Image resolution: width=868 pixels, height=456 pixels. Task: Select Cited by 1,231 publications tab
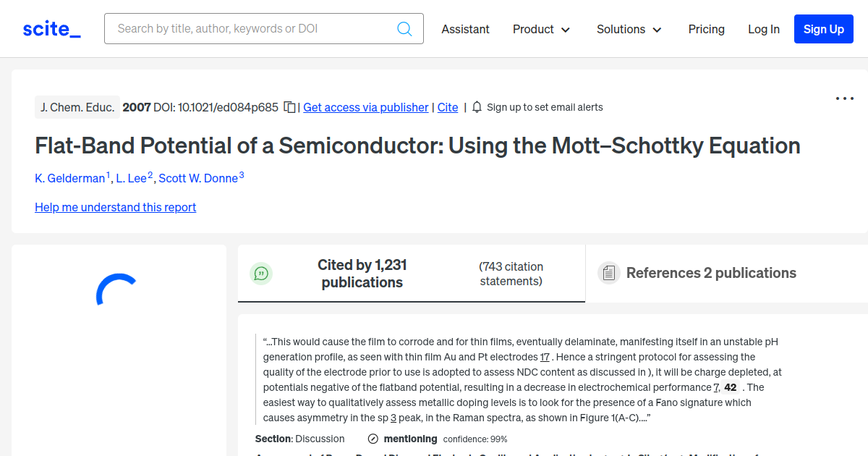pyautogui.click(x=362, y=274)
